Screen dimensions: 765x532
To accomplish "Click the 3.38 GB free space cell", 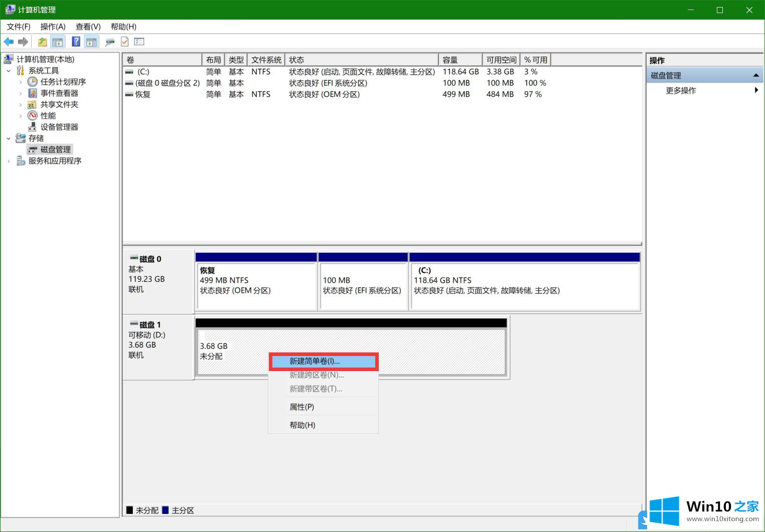I will click(500, 72).
